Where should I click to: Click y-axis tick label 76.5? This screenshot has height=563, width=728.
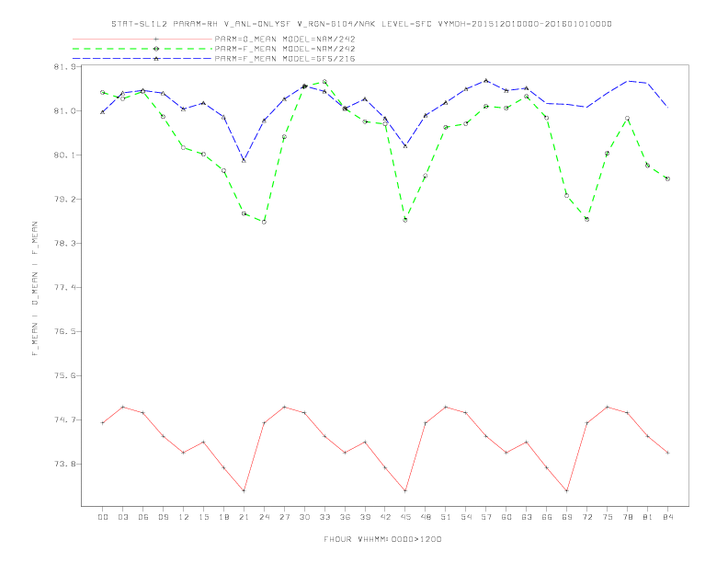click(64, 332)
